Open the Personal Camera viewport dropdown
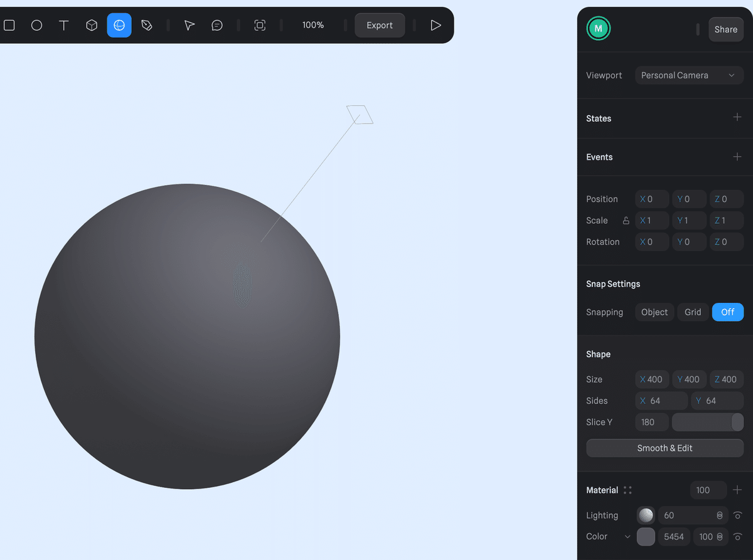 (689, 75)
